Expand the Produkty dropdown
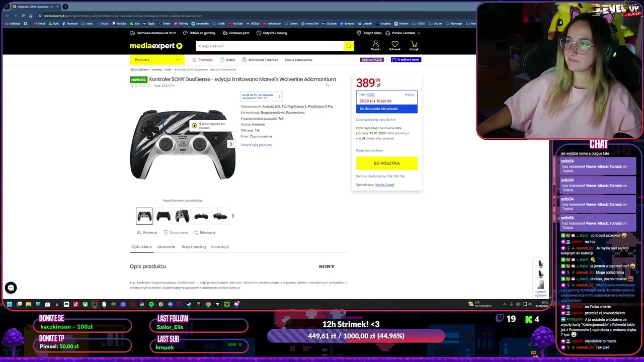The image size is (644, 362). click(156, 60)
